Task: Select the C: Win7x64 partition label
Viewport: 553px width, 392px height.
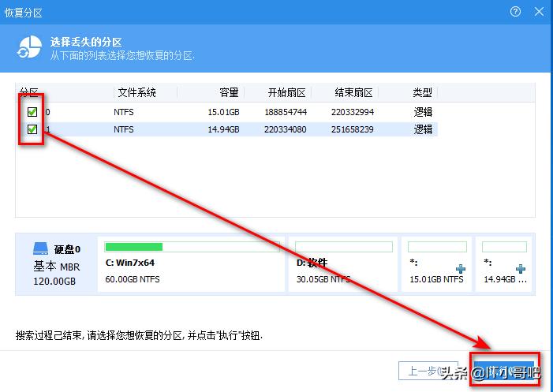Action: 130,263
